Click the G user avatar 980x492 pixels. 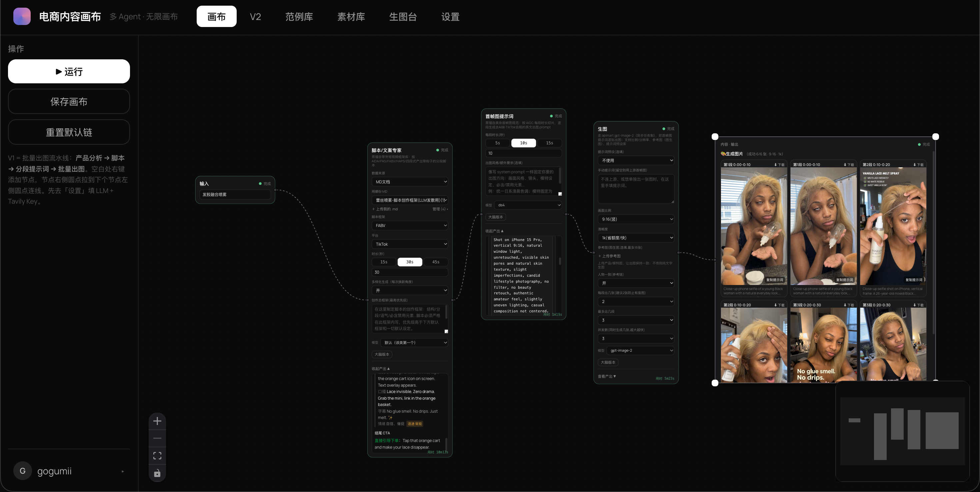22,471
